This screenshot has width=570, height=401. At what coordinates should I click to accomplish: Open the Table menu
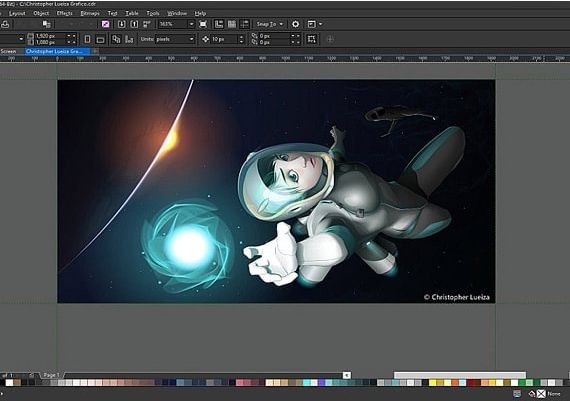tap(132, 13)
